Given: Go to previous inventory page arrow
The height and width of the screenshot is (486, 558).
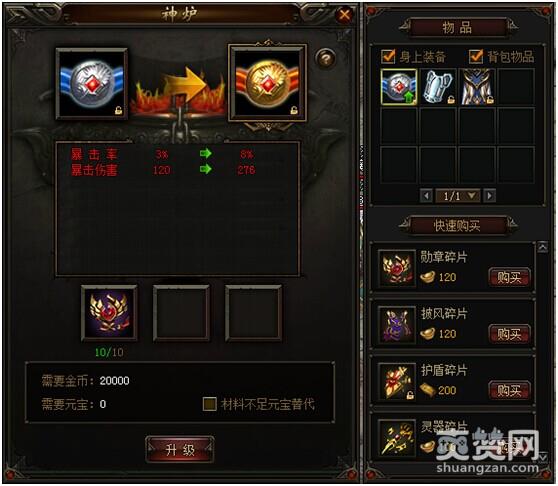Looking at the screenshot, I should [426, 196].
